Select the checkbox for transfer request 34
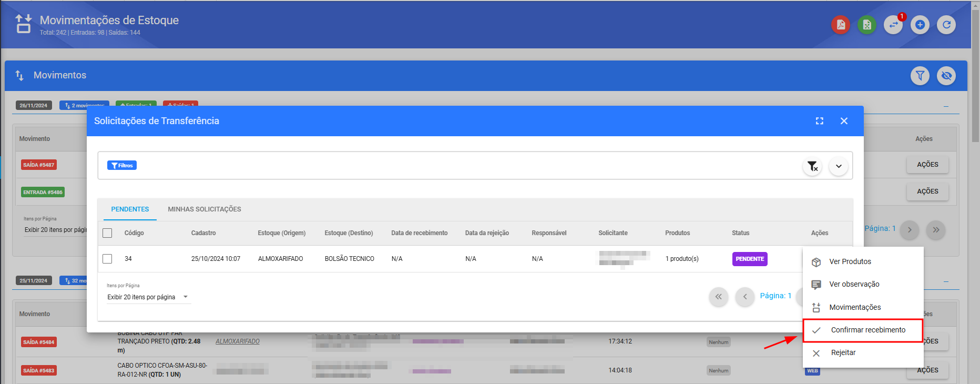This screenshot has width=980, height=384. click(107, 259)
